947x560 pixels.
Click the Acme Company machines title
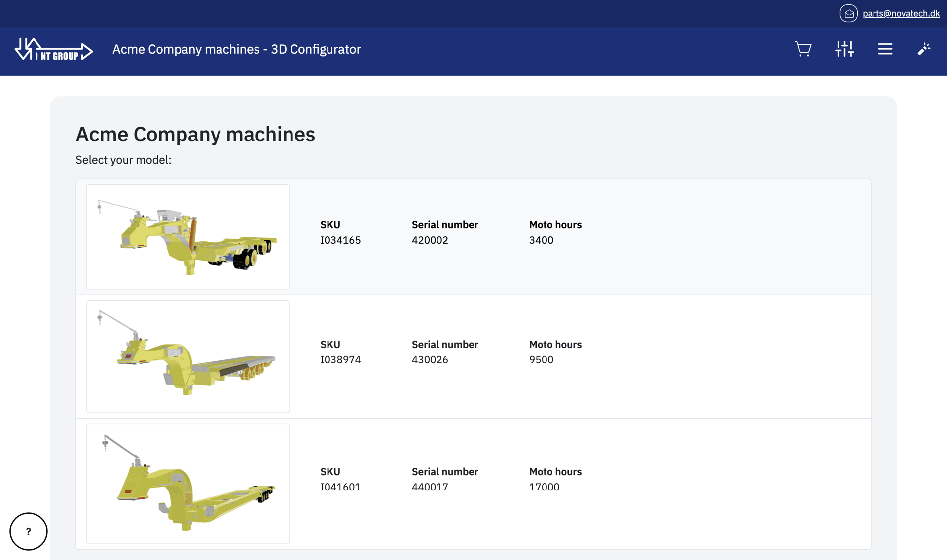pyautogui.click(x=195, y=134)
